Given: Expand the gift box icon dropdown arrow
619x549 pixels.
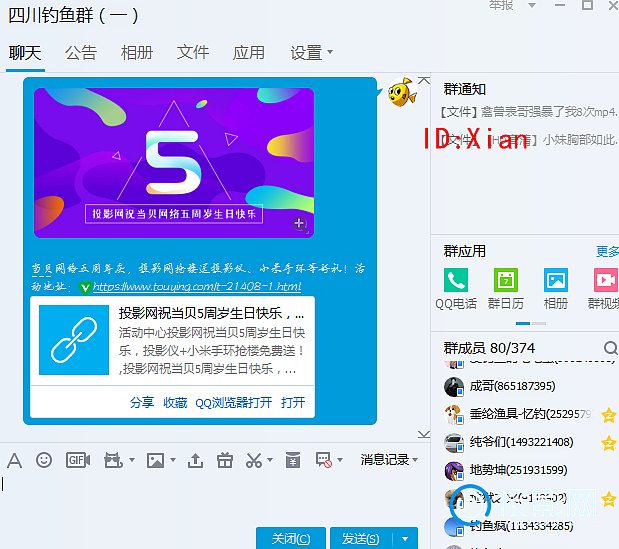Looking at the screenshot, I should [132, 460].
